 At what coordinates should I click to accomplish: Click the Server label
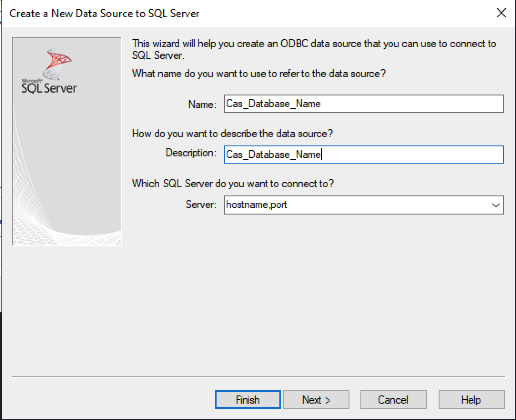pos(200,205)
